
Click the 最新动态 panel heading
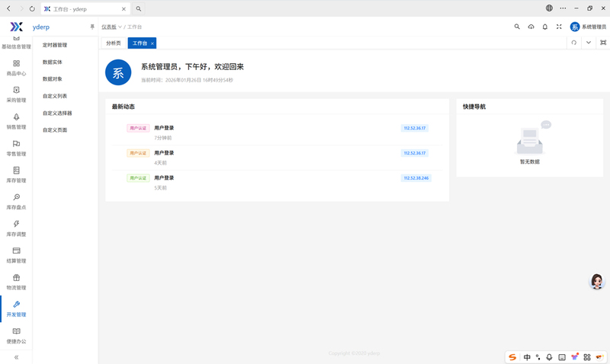coord(124,107)
